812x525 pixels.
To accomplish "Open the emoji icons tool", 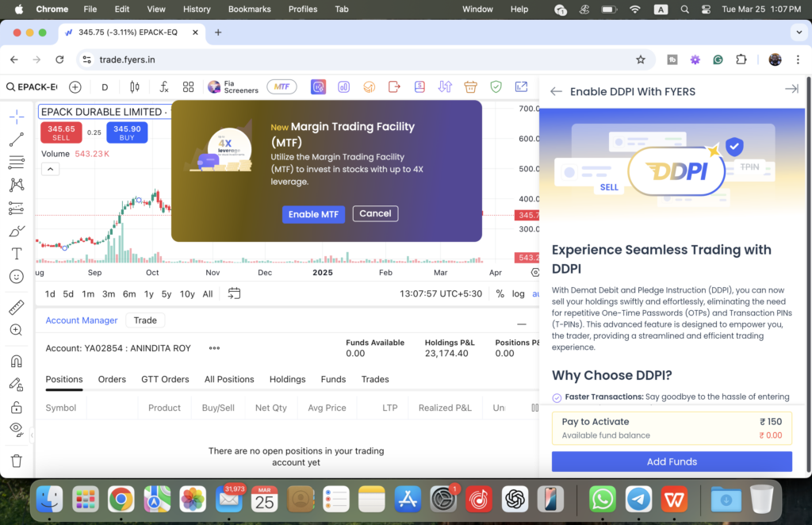I will [x=17, y=277].
